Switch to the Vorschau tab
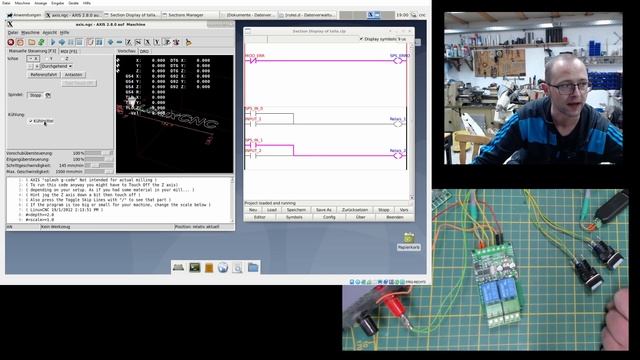640x360 pixels. pyautogui.click(x=127, y=51)
